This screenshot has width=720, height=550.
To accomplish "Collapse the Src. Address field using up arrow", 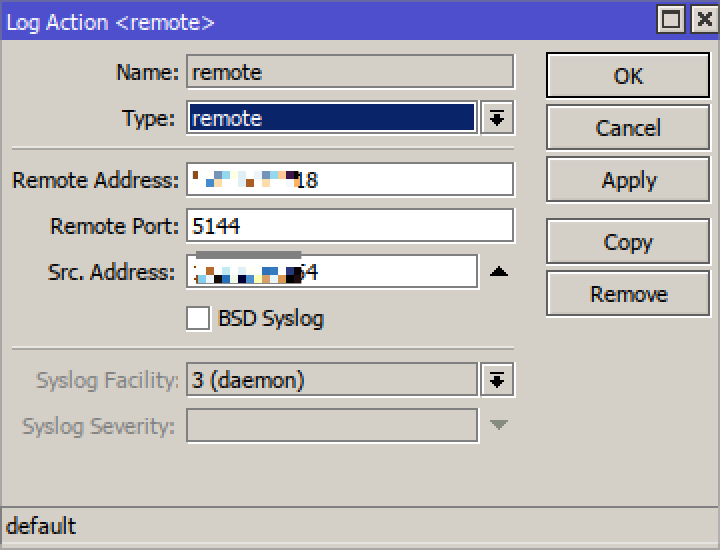I will (498, 271).
